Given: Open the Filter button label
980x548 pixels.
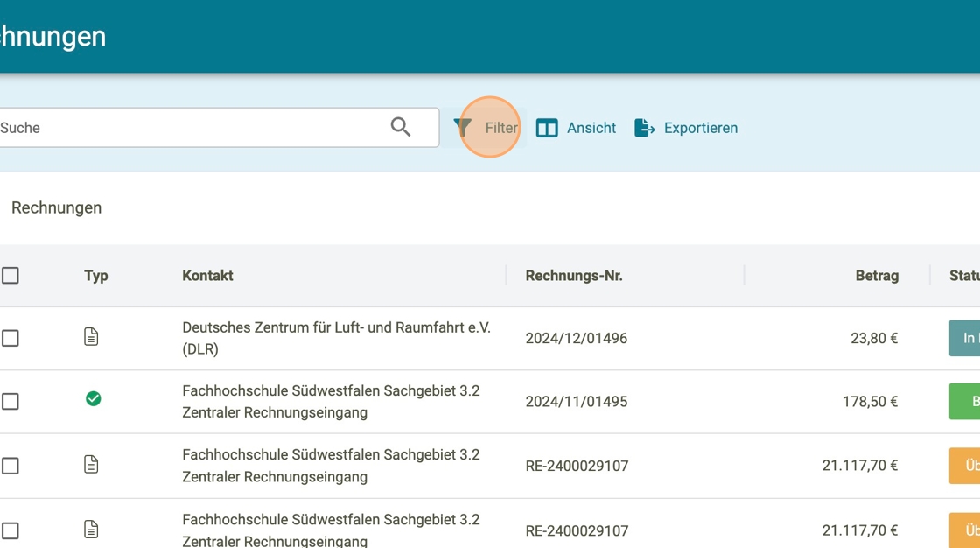Looking at the screenshot, I should click(x=502, y=128).
